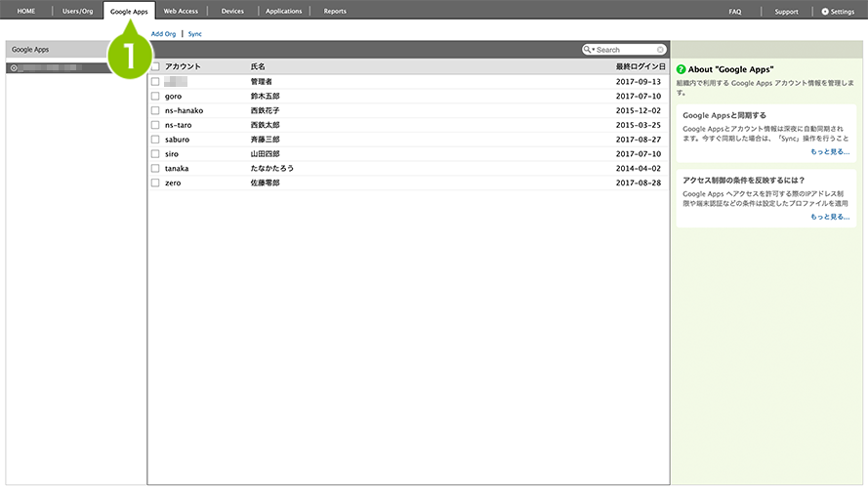Viewport: 868px width, 488px height.
Task: Open the Support page
Action: coord(786,12)
